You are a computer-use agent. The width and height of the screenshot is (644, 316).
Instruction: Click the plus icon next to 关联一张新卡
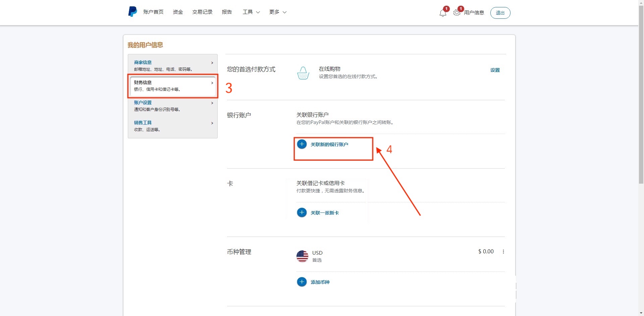[302, 212]
